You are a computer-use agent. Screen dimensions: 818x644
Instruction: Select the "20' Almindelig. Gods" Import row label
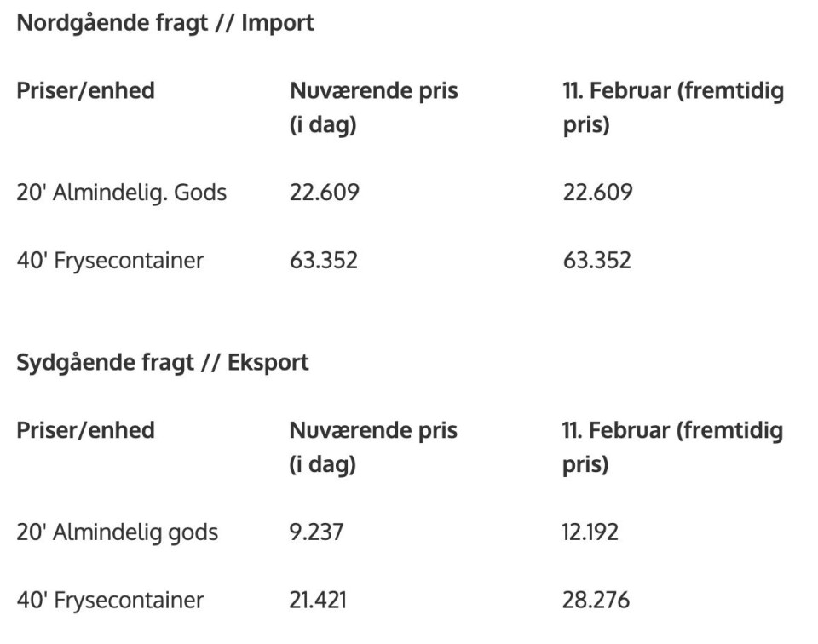pos(122,193)
